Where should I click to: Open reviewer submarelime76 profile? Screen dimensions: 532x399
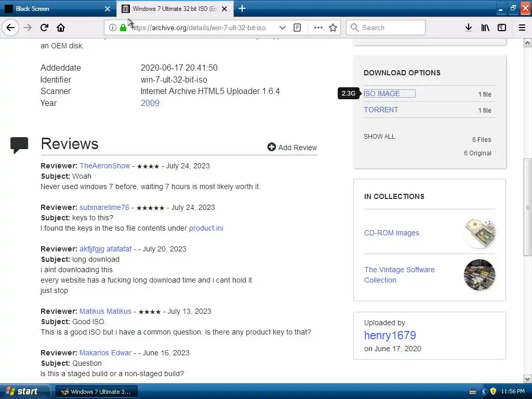(104, 207)
